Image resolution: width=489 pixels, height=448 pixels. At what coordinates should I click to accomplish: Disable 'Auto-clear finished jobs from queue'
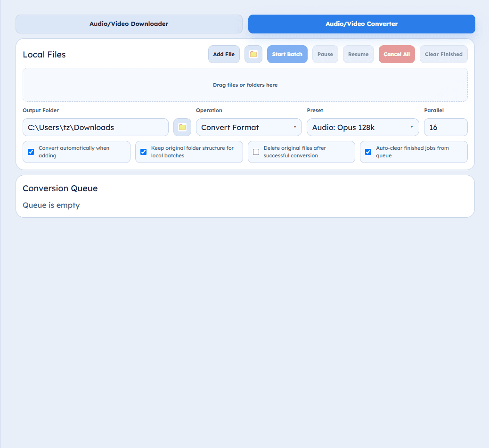pos(368,152)
